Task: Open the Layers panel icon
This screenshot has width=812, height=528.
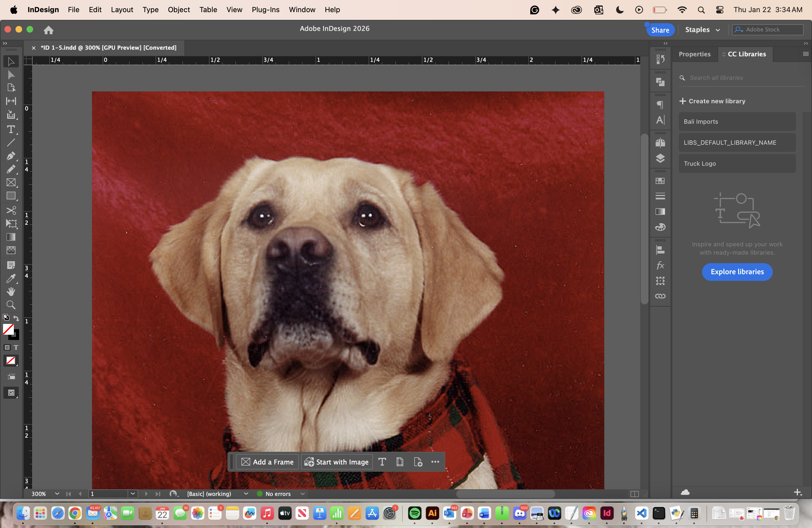Action: (660, 158)
